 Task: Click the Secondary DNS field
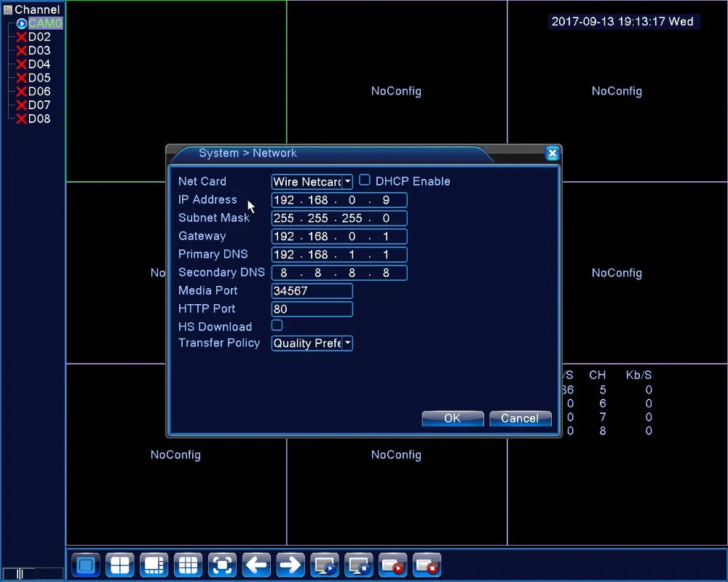tap(339, 273)
